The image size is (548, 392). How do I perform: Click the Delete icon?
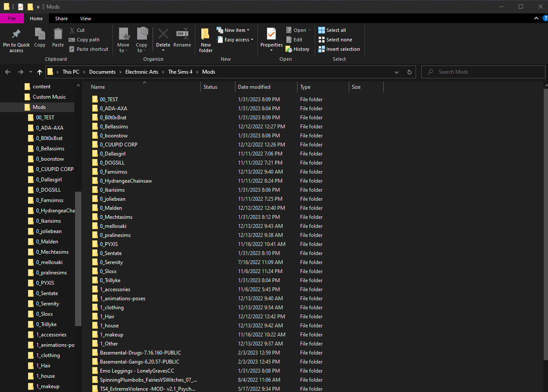(163, 34)
